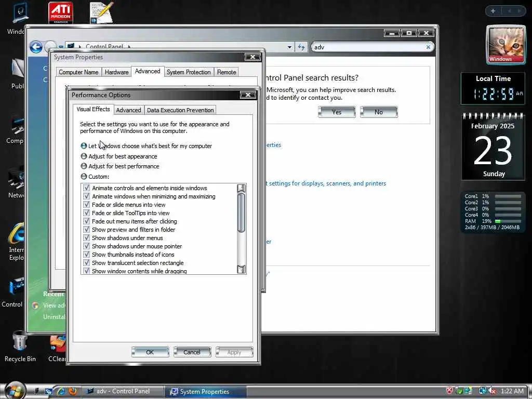Image resolution: width=532 pixels, height=399 pixels.
Task: Open the Network desktop icon
Action: (x=16, y=182)
